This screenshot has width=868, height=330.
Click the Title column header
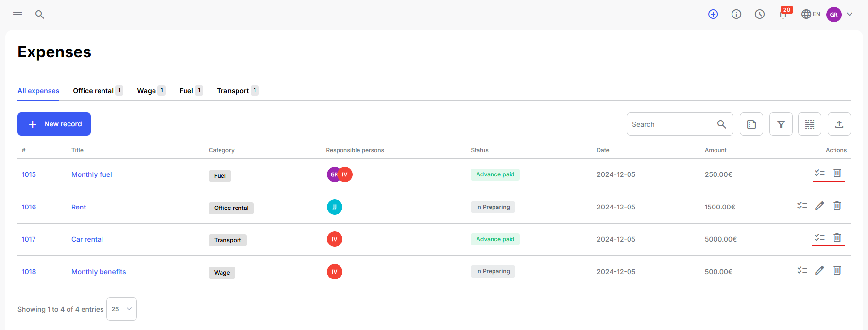77,150
